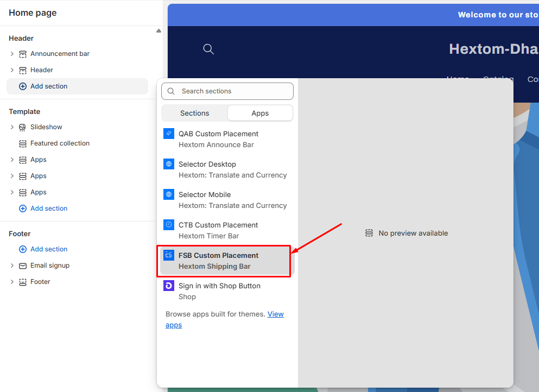This screenshot has height=392, width=539.
Task: Select Featured collection in the sidebar
Action: [60, 143]
